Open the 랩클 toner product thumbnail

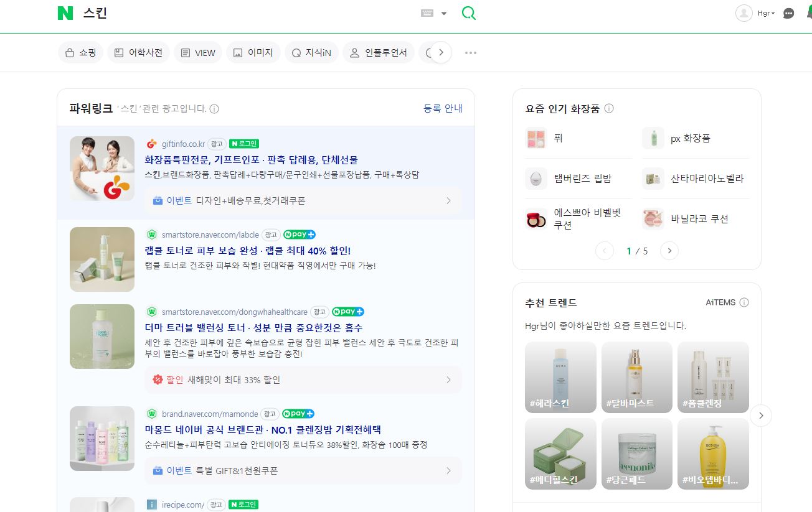(x=102, y=259)
